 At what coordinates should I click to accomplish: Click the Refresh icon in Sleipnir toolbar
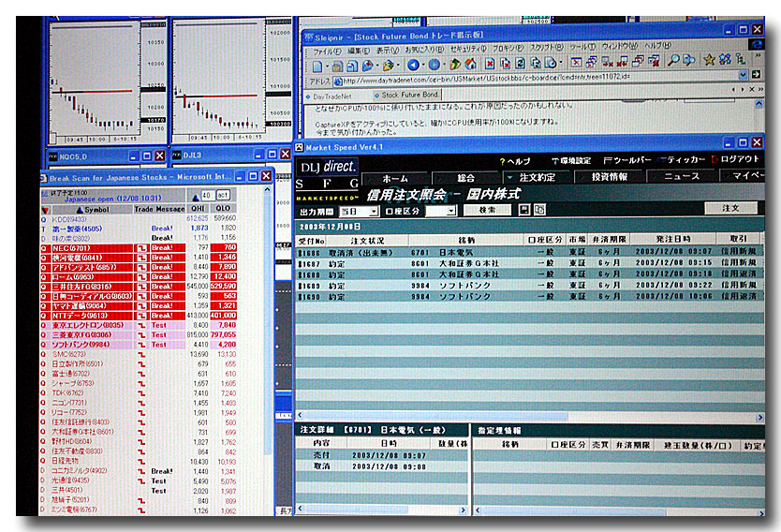coord(520,64)
